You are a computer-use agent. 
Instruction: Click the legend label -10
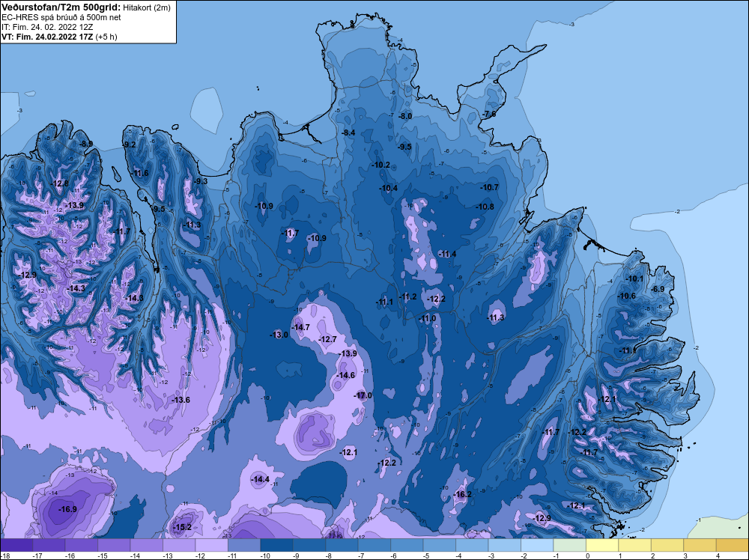pos(264,556)
